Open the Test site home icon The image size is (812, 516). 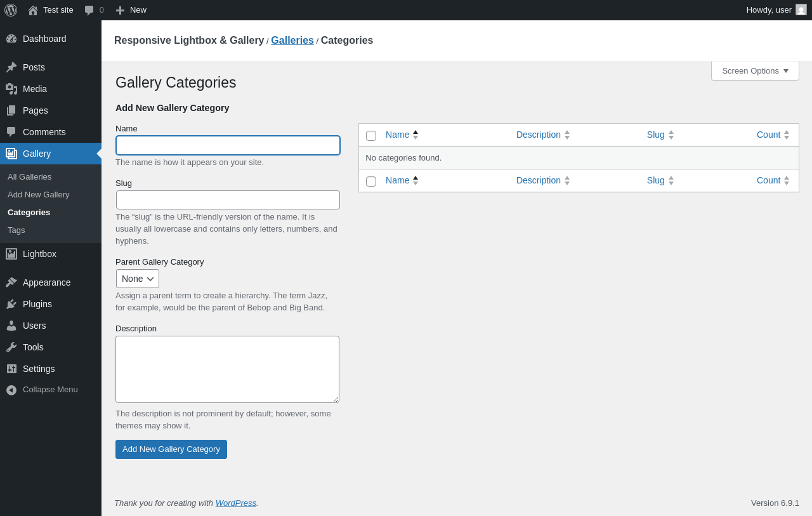[33, 10]
